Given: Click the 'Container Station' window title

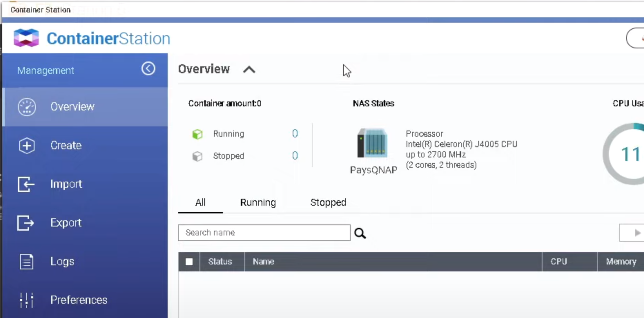Looking at the screenshot, I should (x=40, y=10).
